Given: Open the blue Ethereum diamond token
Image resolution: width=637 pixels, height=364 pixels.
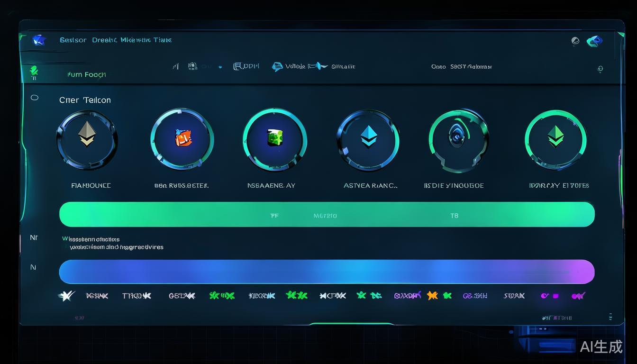Looking at the screenshot, I should (368, 139).
